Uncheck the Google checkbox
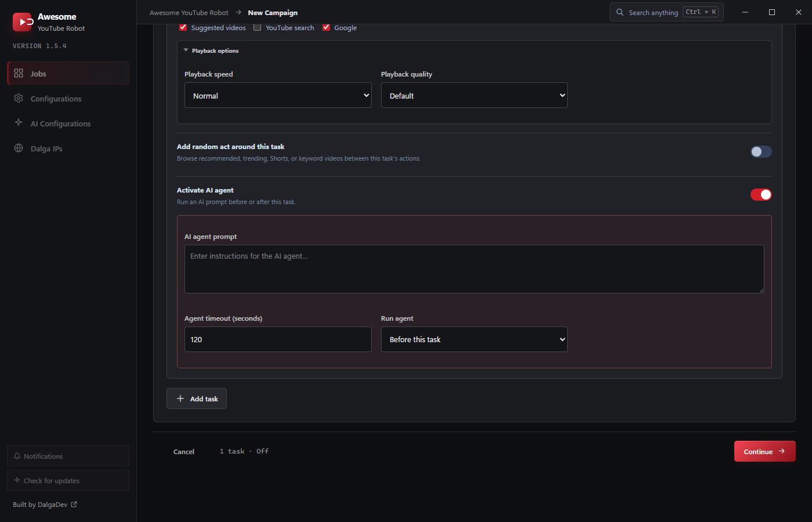This screenshot has width=812, height=522. coord(327,27)
